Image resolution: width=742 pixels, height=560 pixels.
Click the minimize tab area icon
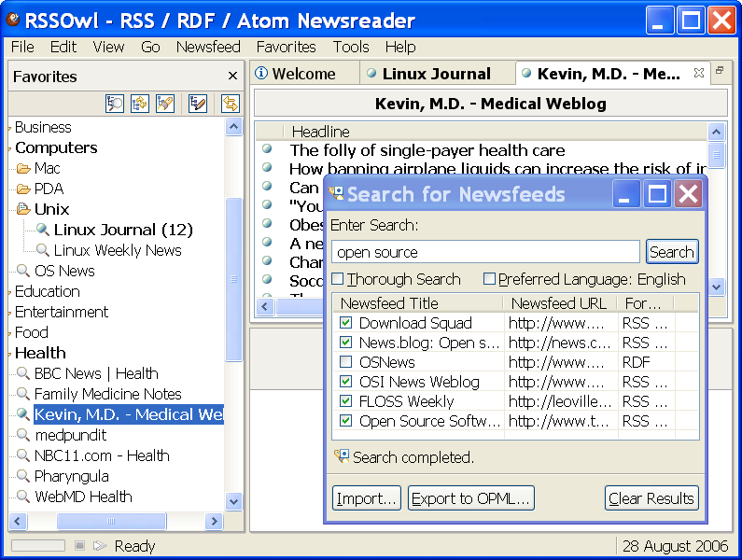point(720,70)
